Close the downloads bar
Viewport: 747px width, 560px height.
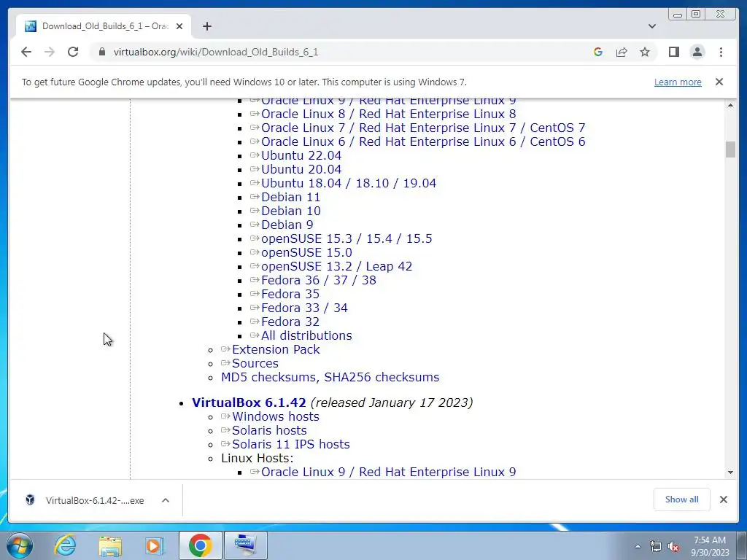pos(723,499)
